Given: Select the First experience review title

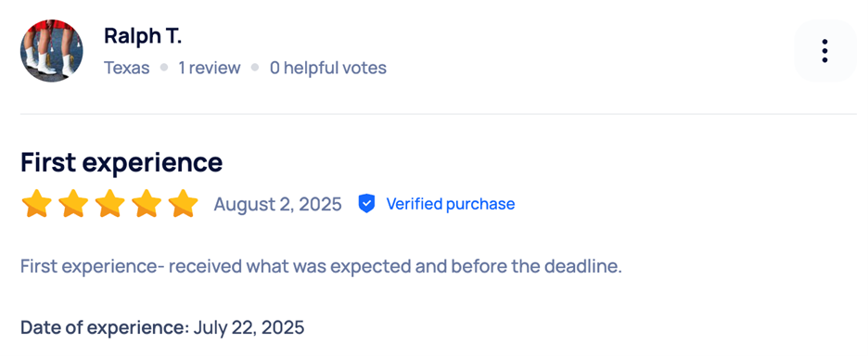Looking at the screenshot, I should [x=121, y=163].
